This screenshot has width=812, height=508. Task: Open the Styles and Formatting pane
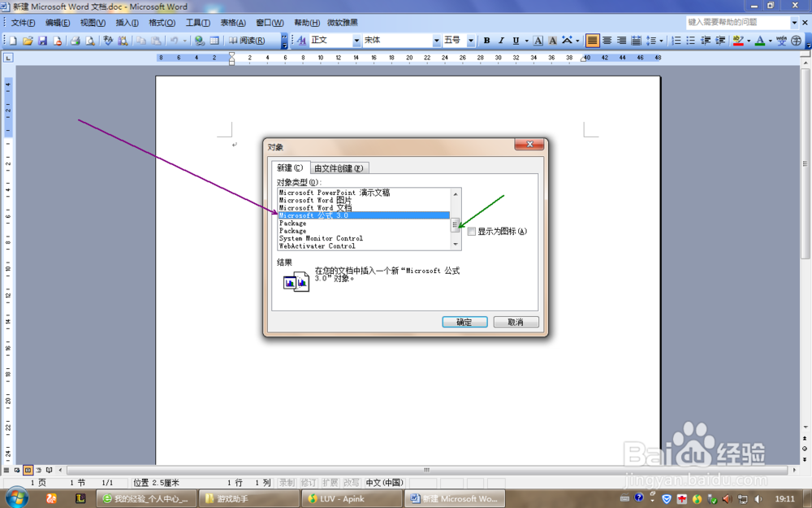pos(301,41)
